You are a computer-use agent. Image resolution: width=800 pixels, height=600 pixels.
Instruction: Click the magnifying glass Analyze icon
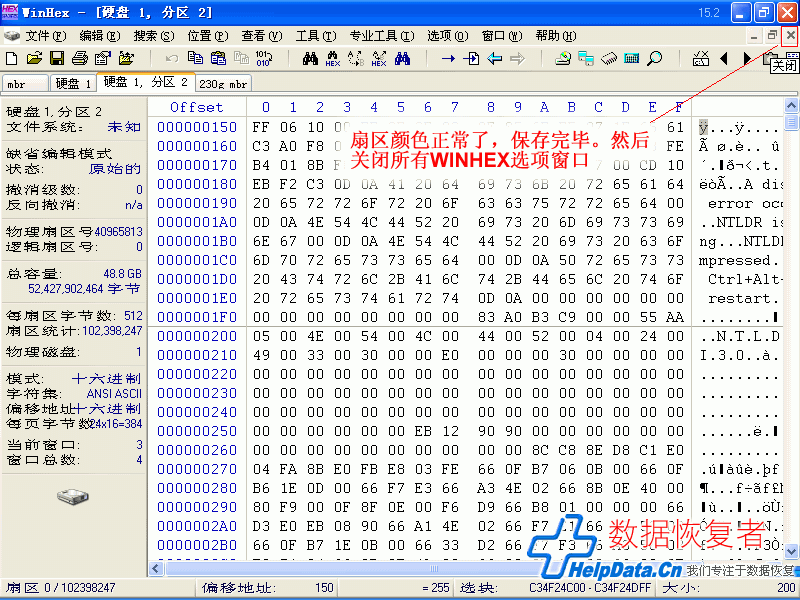(655, 58)
